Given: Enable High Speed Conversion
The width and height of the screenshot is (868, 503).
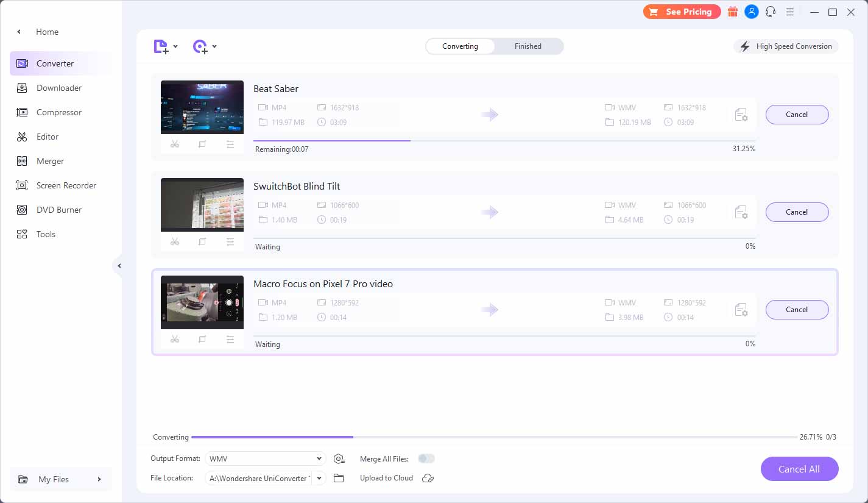Looking at the screenshot, I should (x=785, y=46).
